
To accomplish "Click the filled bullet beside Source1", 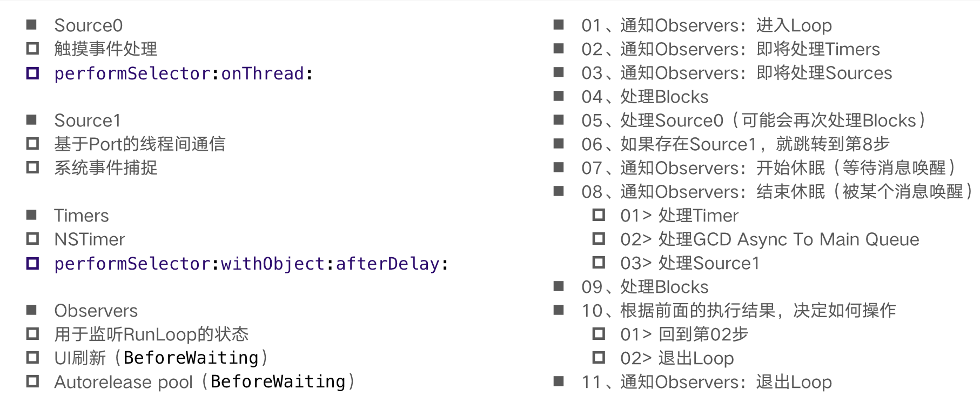I will click(x=32, y=120).
